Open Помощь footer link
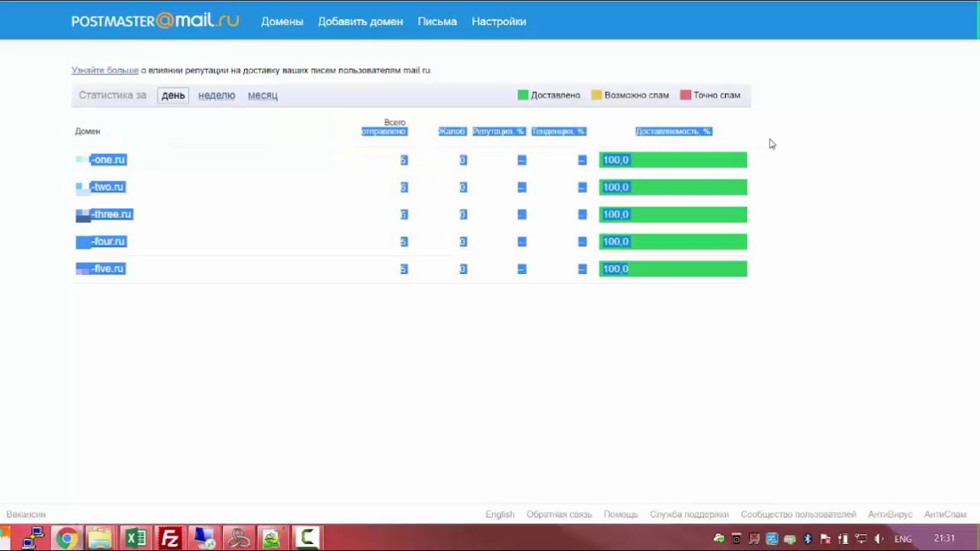980x551 pixels. 621,515
